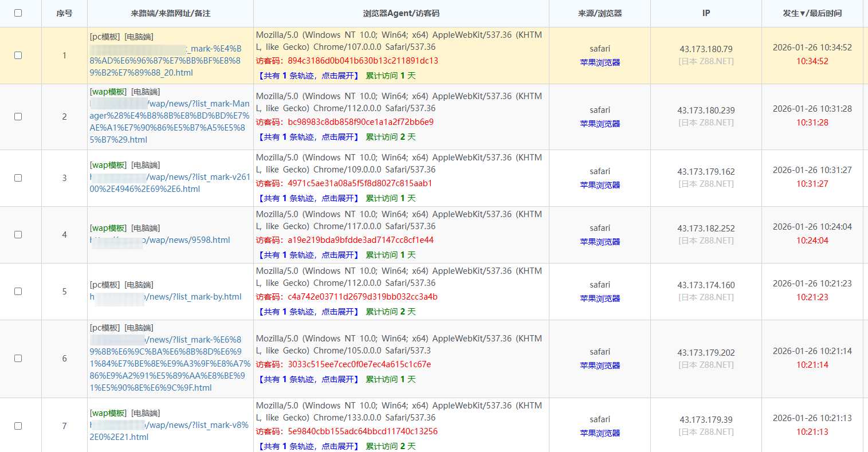
Task: Expand the visit trail for row 6
Action: point(309,379)
